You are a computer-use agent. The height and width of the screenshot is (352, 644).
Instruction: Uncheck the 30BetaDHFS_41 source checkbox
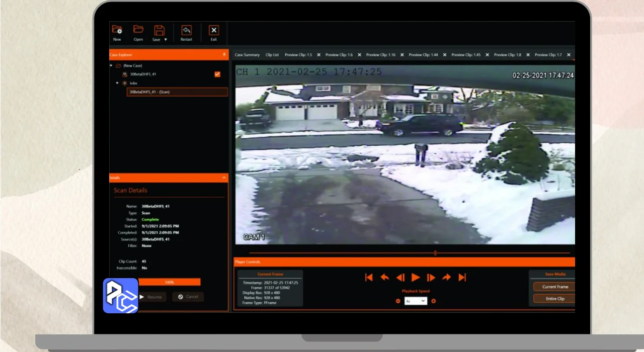click(x=217, y=74)
